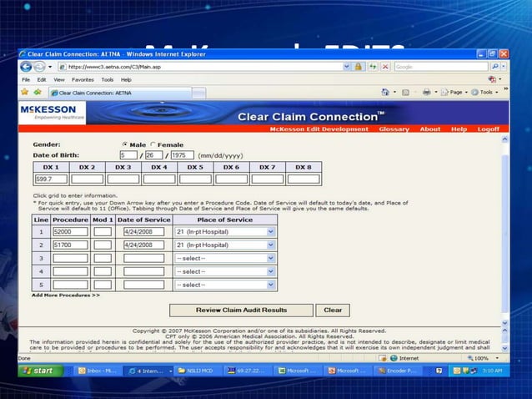
Task: Click the Print icon in command bar
Action: coord(426,92)
